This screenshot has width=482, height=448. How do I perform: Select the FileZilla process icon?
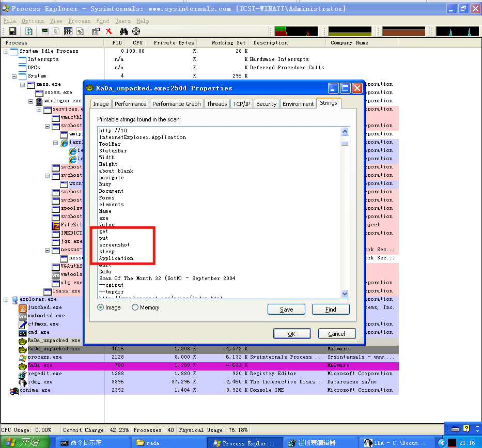point(56,225)
